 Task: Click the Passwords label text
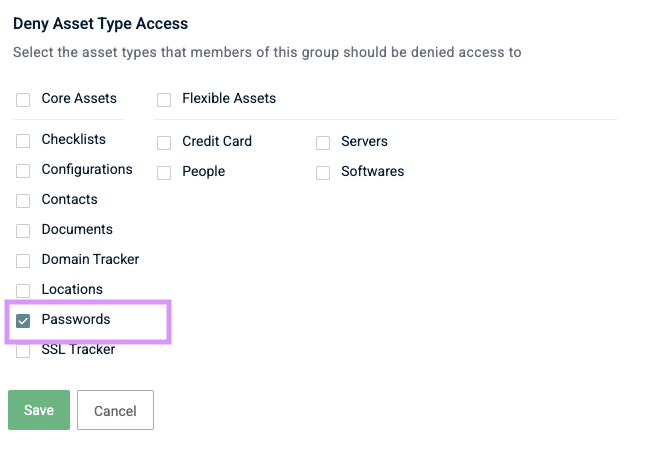point(76,320)
